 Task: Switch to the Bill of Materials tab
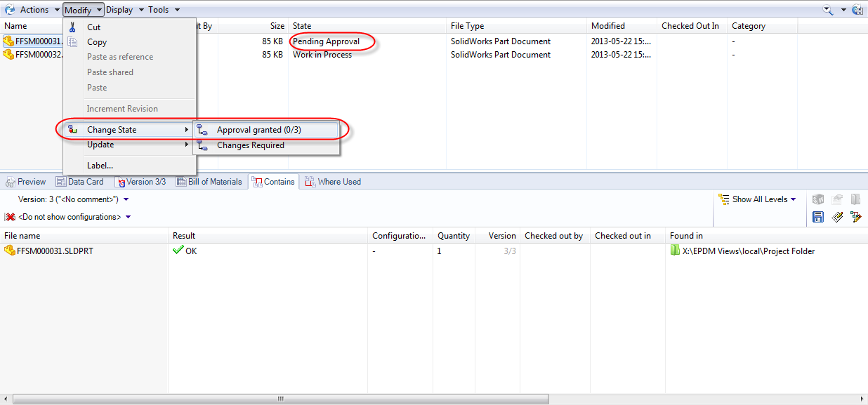[209, 182]
